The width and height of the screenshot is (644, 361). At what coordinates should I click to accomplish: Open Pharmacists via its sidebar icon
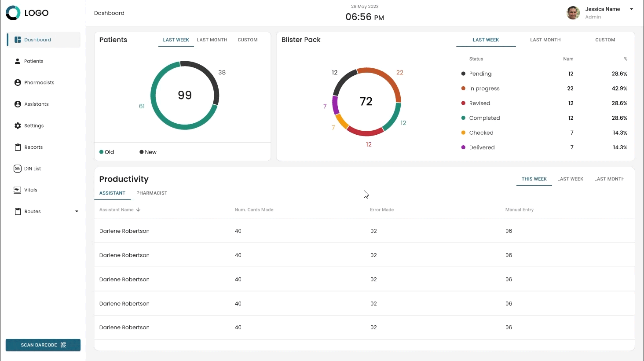coord(18,83)
